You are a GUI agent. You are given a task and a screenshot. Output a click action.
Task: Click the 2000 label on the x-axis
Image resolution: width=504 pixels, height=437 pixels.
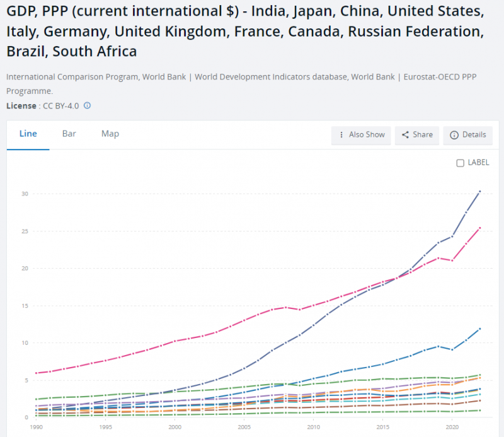pos(176,427)
